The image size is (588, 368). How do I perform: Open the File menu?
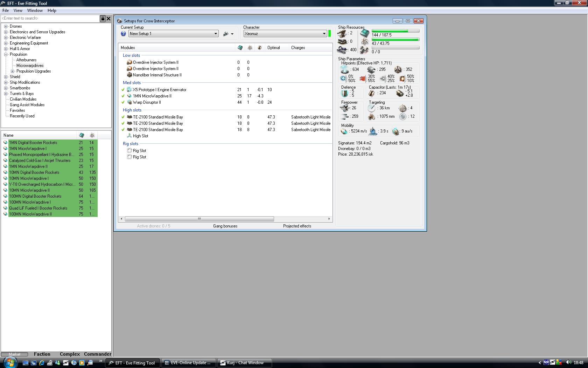(6, 11)
